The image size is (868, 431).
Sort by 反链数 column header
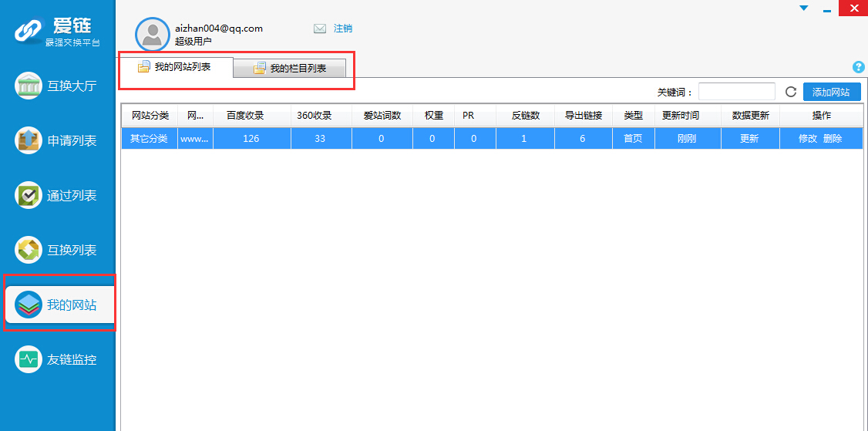tap(525, 116)
